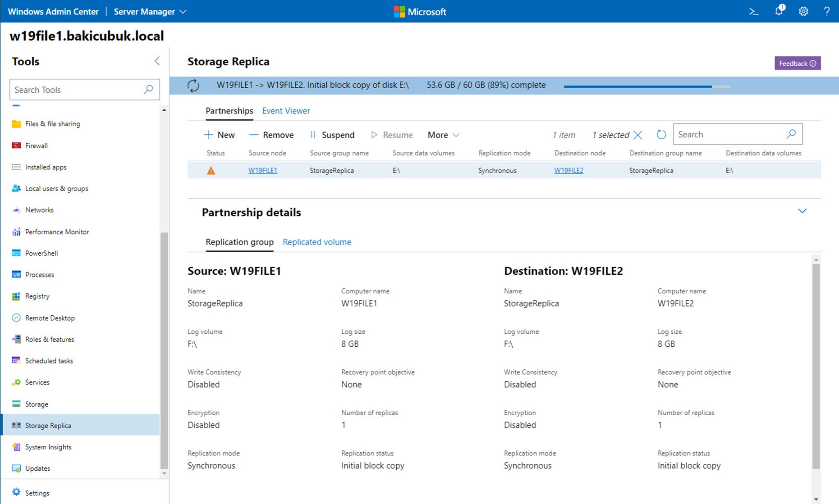
Task: Sort by Destination data volumes header
Action: tap(763, 153)
